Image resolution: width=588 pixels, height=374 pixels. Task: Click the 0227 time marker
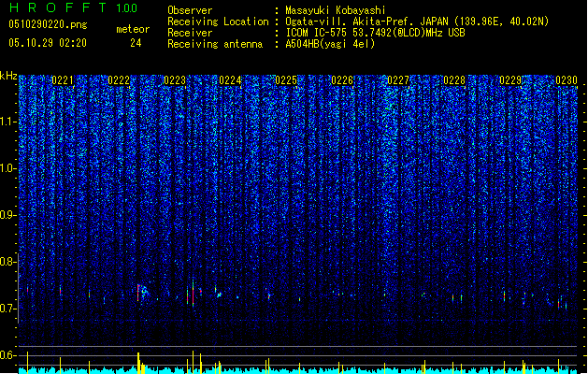coord(398,80)
